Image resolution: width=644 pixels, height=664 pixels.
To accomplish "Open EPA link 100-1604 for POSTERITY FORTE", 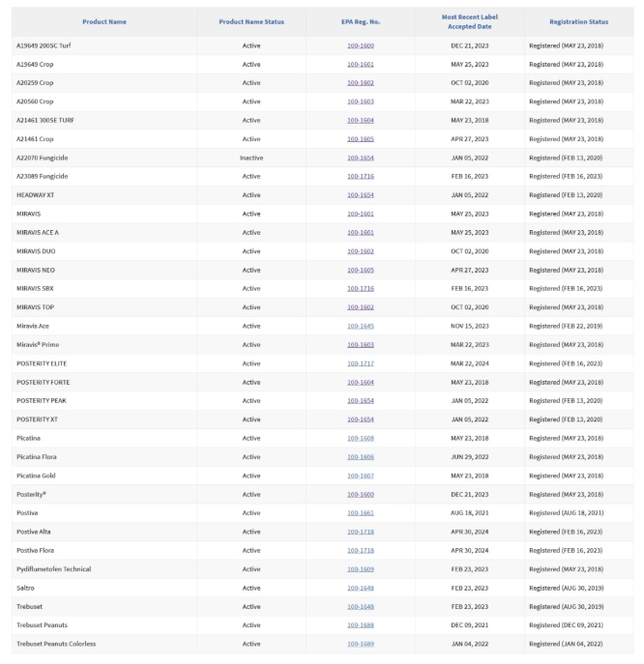I will click(361, 382).
